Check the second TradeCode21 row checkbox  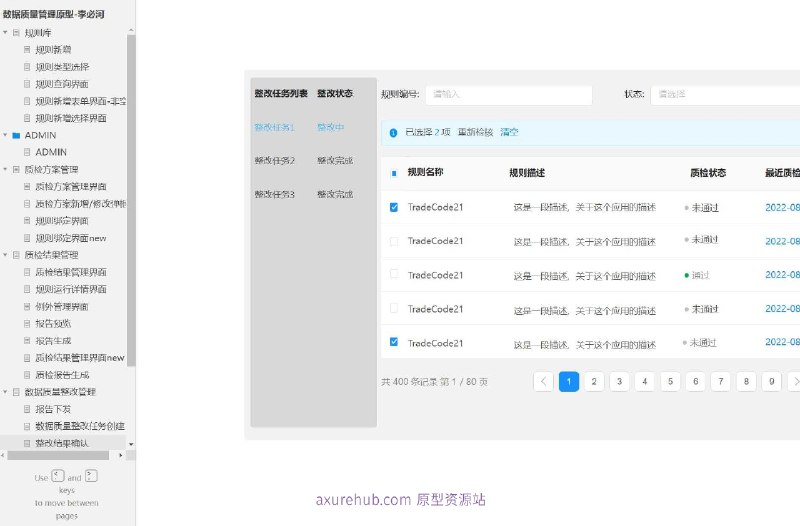(394, 241)
